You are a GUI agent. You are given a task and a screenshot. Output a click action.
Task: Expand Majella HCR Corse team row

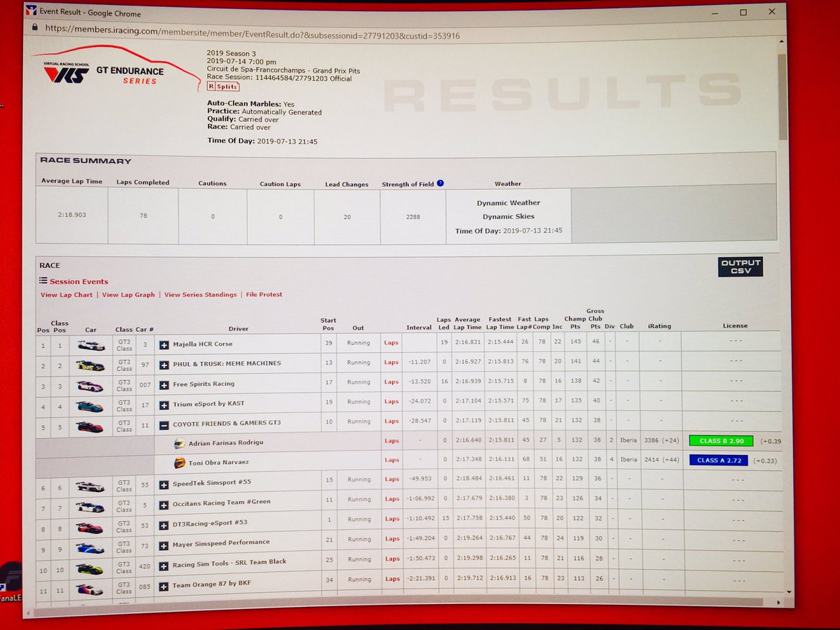point(164,344)
